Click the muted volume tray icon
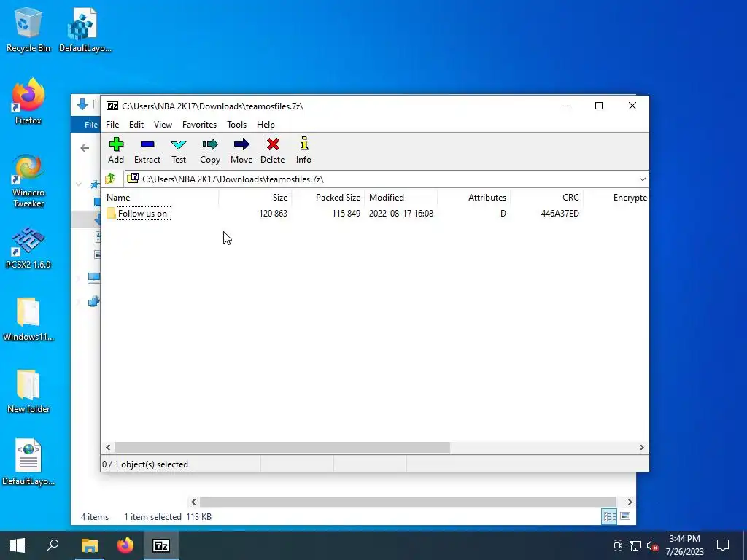Image resolution: width=747 pixels, height=560 pixels. [652, 545]
